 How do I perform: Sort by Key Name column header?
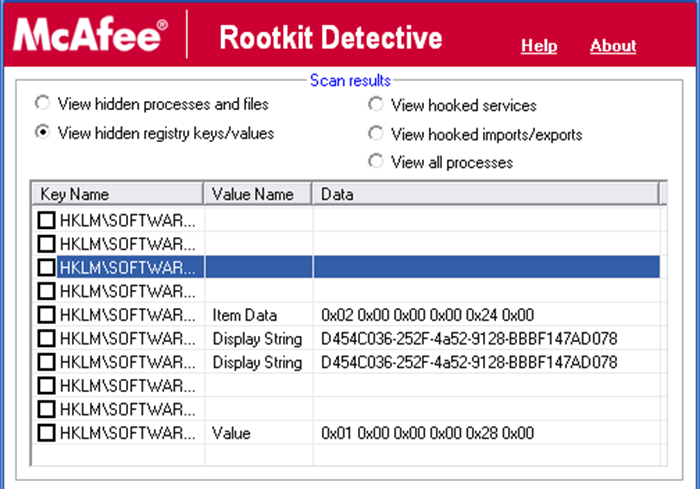[117, 194]
